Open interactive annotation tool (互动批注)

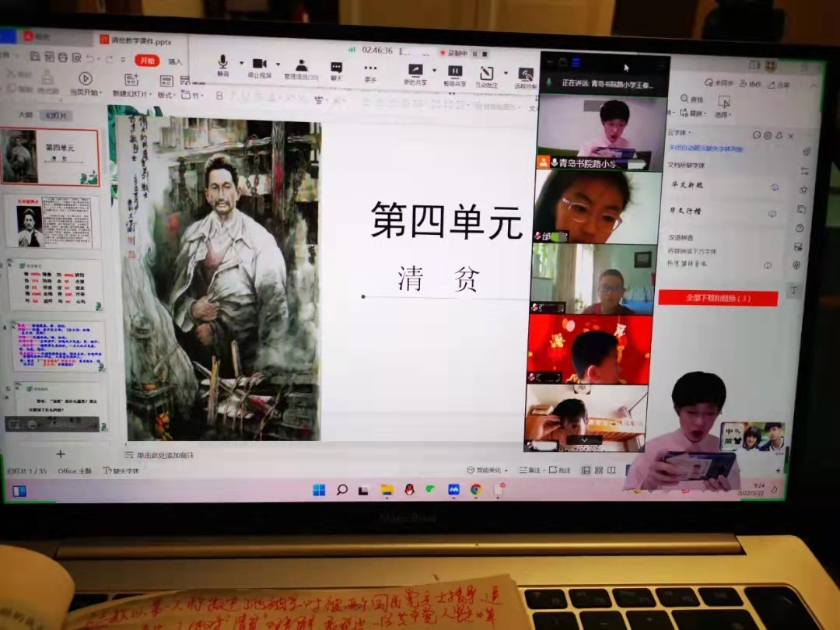[x=486, y=76]
